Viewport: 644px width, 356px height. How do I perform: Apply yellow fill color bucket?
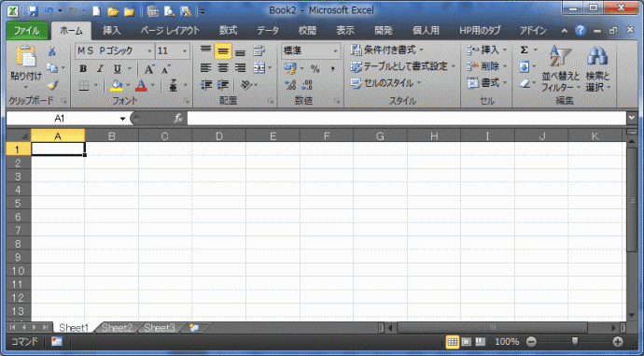pos(117,86)
